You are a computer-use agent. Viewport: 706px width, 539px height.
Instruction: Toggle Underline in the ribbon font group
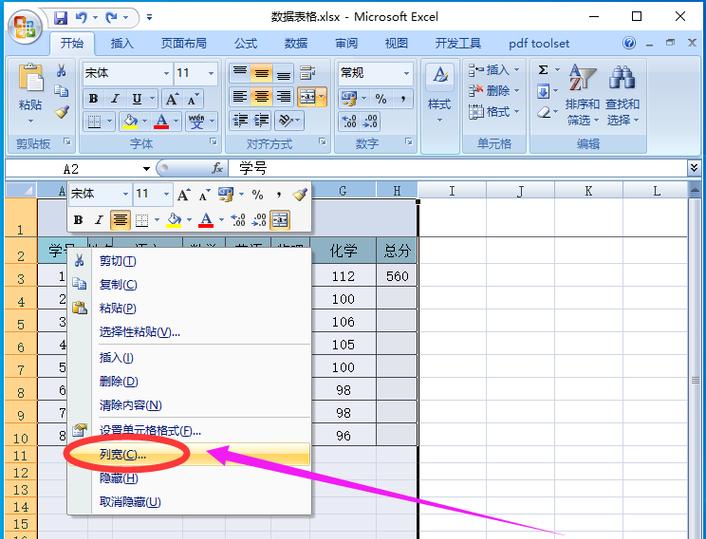pyautogui.click(x=137, y=99)
